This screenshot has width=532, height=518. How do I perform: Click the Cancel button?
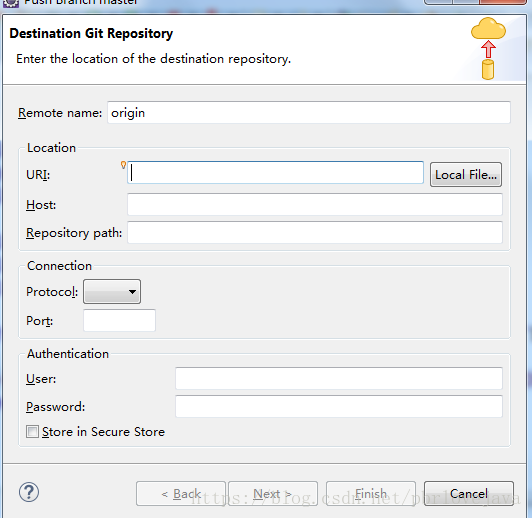click(469, 494)
